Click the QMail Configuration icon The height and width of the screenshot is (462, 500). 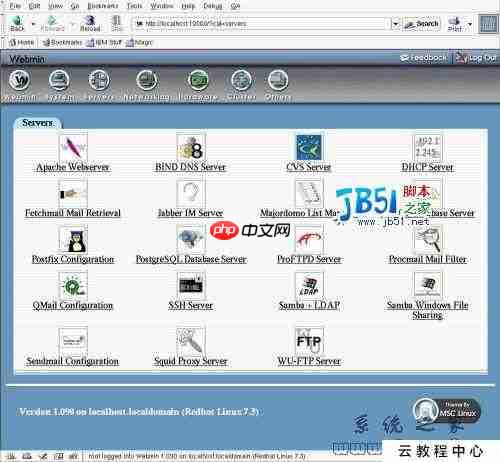[73, 285]
